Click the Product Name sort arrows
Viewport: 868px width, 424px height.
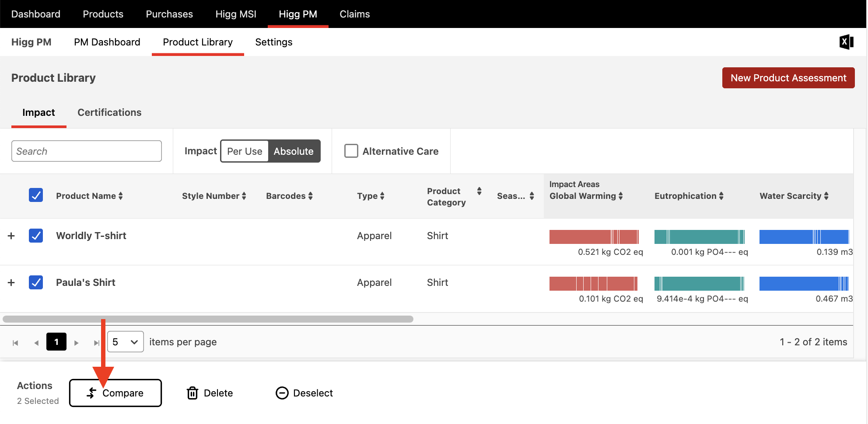(121, 196)
